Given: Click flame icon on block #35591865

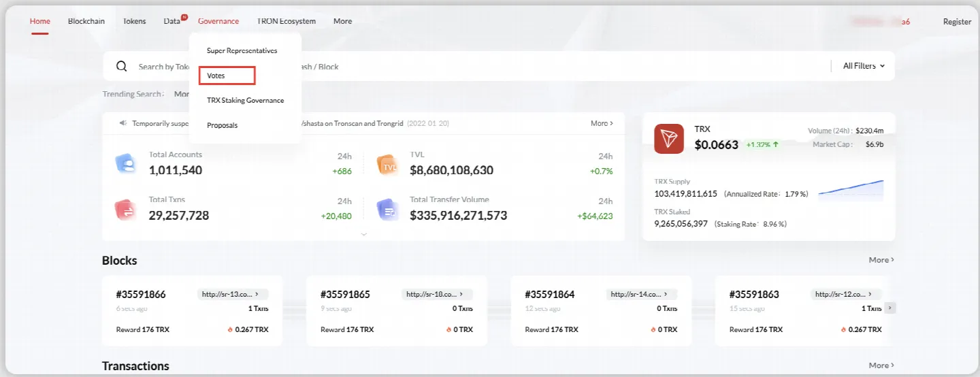Looking at the screenshot, I should (x=448, y=329).
